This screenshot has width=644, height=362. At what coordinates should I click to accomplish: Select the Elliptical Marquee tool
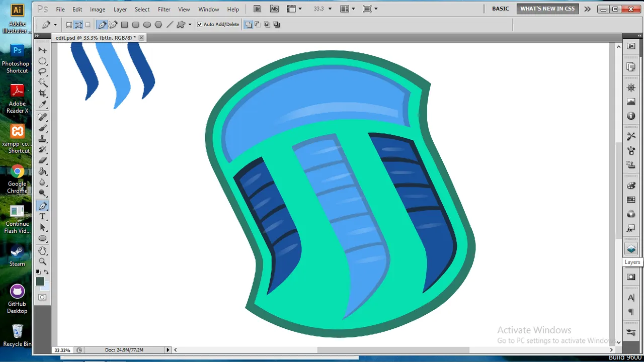pos(43,61)
